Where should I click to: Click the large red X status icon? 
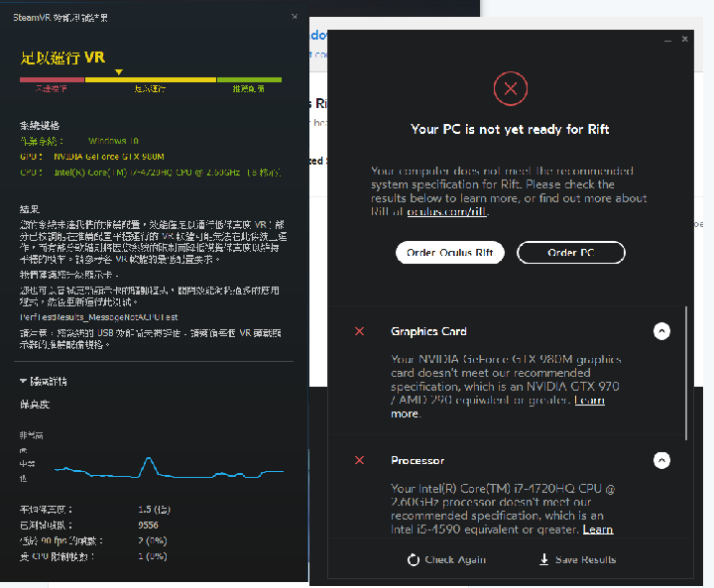pyautogui.click(x=511, y=89)
